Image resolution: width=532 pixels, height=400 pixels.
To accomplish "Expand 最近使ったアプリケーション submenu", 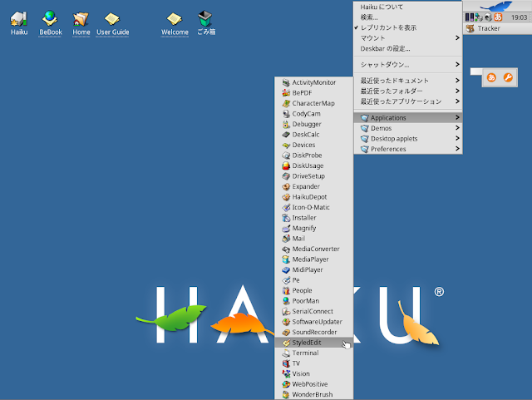I will [408, 101].
